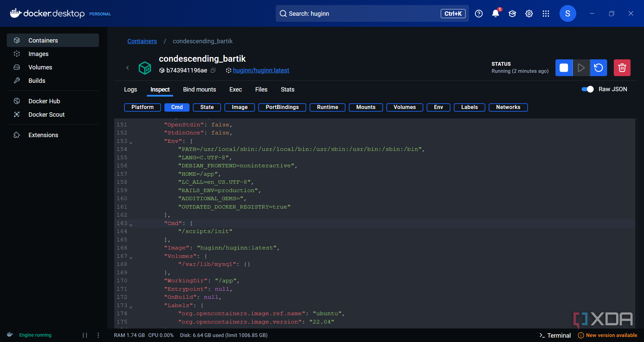Jump to the State section
644x342 pixels.
pos(207,107)
